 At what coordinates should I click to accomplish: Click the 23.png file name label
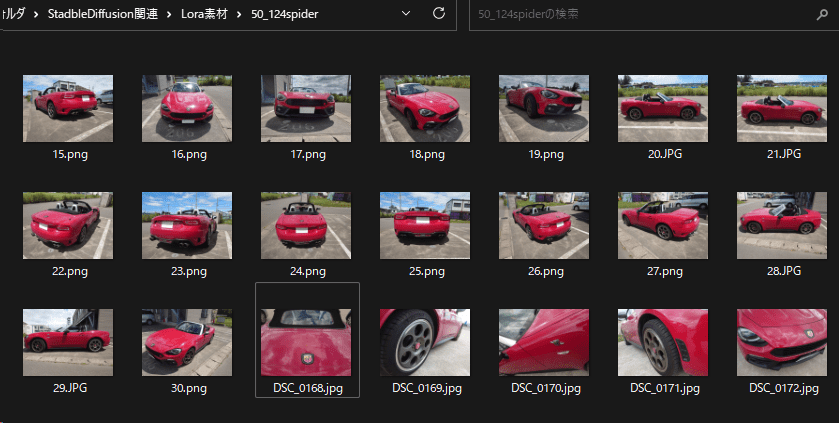(187, 271)
